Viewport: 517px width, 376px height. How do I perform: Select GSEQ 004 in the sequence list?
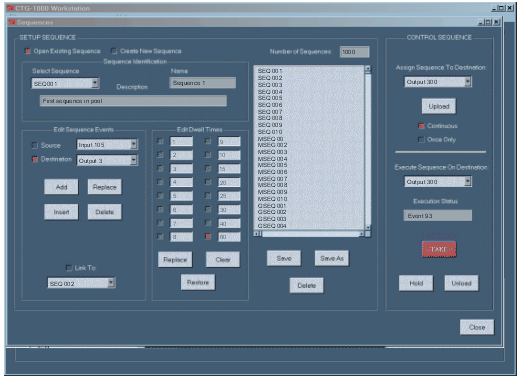coord(272,226)
